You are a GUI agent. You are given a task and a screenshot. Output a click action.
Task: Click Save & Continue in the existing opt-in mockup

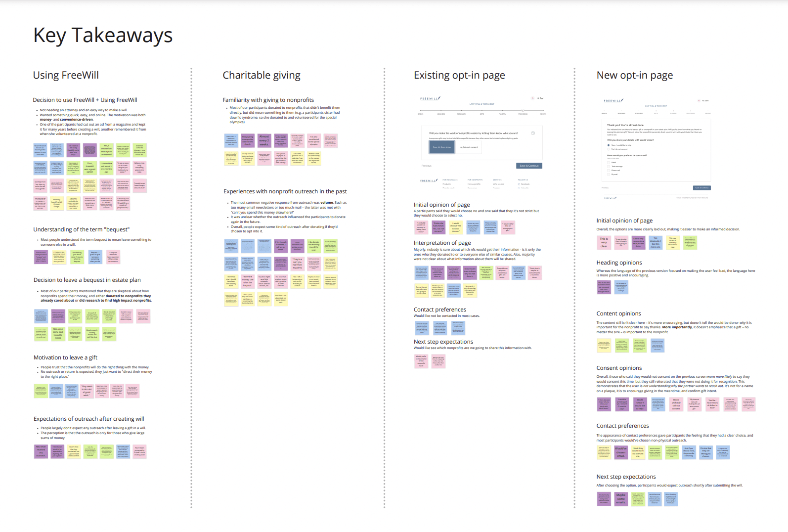pos(529,166)
